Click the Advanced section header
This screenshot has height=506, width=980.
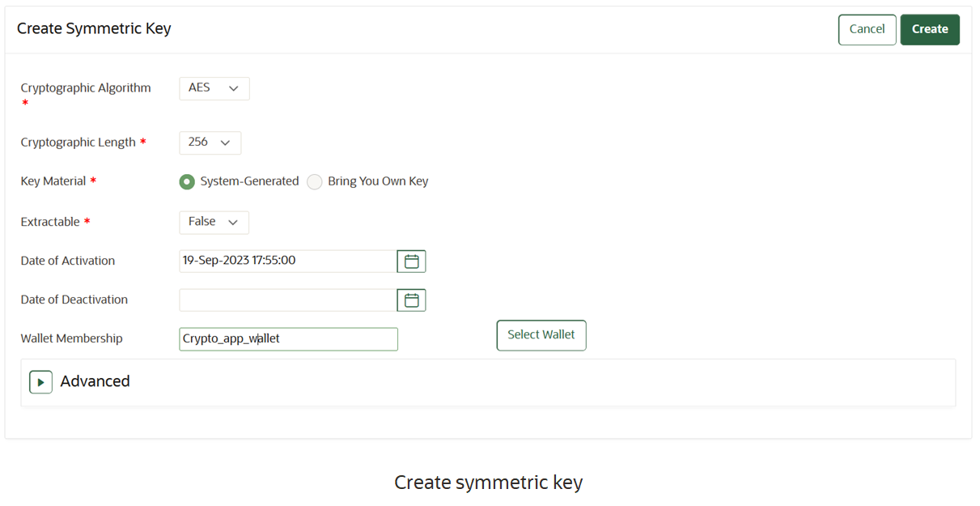(97, 381)
